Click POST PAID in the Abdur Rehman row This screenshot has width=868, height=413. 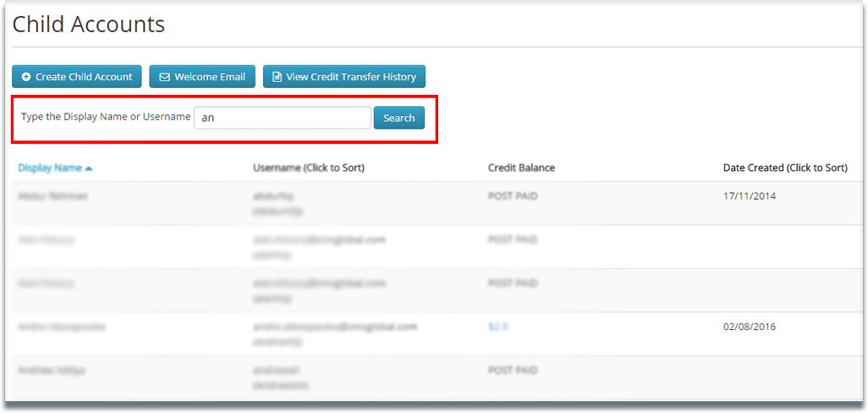coord(513,196)
